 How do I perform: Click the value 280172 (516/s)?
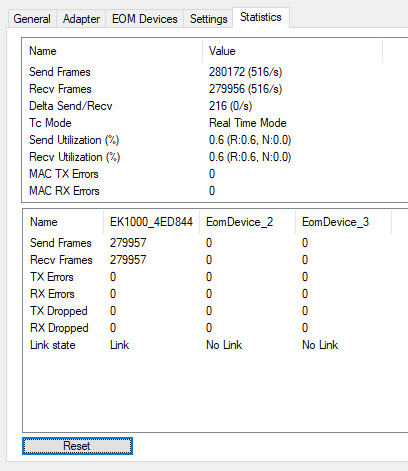pos(246,72)
